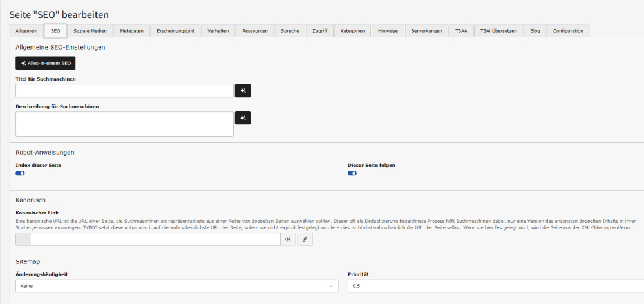Switch to the Configuration tab
Image resolution: width=644 pixels, height=304 pixels.
(x=568, y=31)
